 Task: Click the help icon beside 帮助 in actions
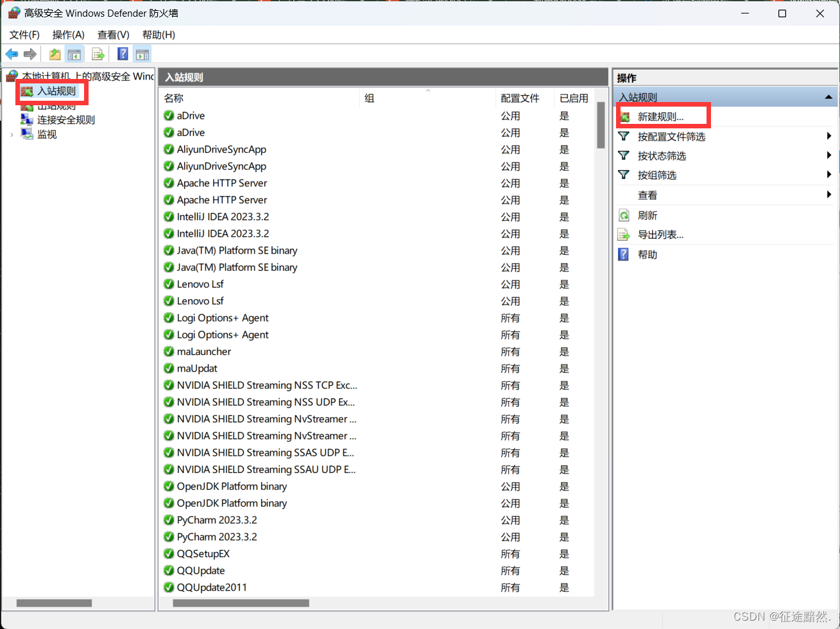623,255
